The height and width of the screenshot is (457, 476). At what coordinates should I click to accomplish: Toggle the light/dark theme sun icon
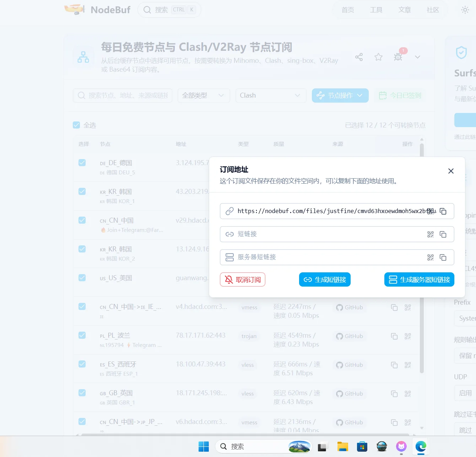click(465, 10)
